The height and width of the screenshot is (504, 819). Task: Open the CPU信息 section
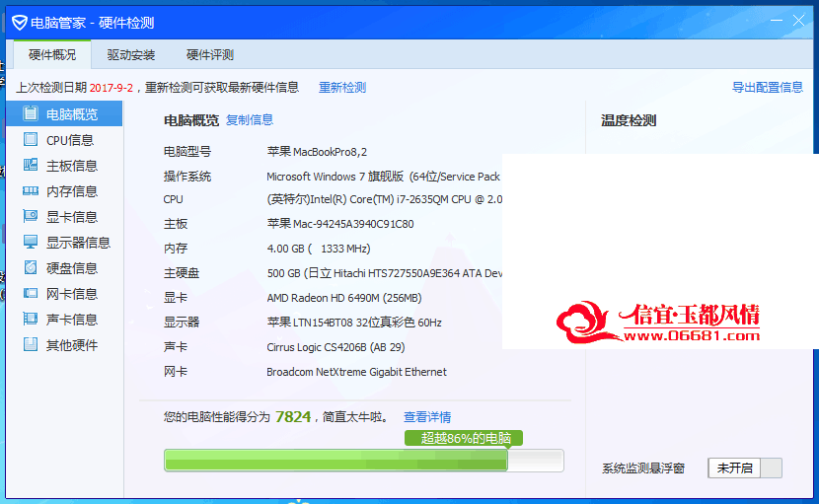click(x=64, y=140)
